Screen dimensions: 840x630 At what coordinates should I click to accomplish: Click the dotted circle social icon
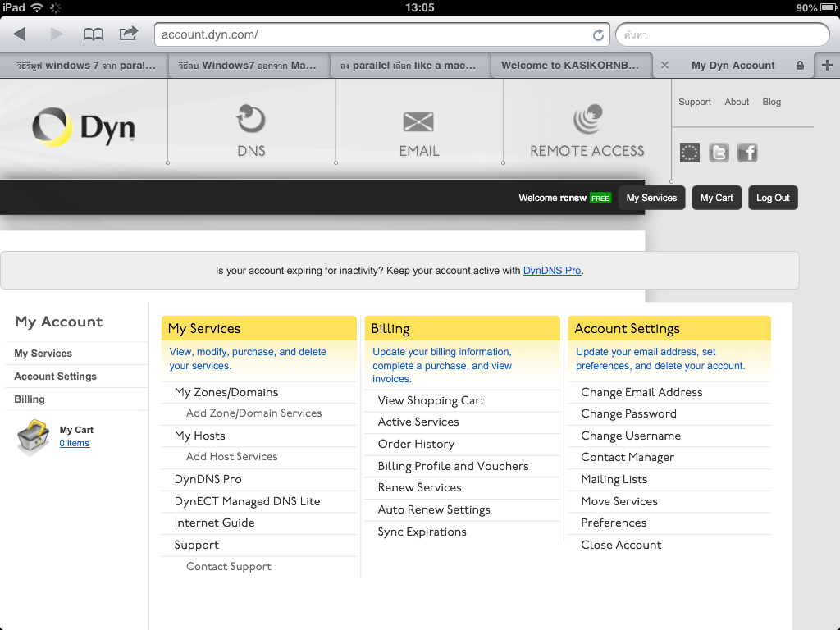[x=690, y=153]
